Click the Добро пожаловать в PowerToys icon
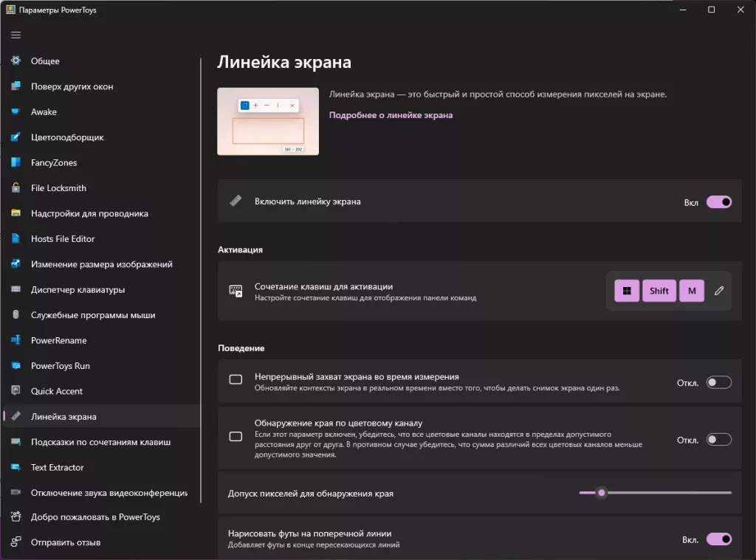This screenshot has height=560, width=756. pyautogui.click(x=16, y=516)
